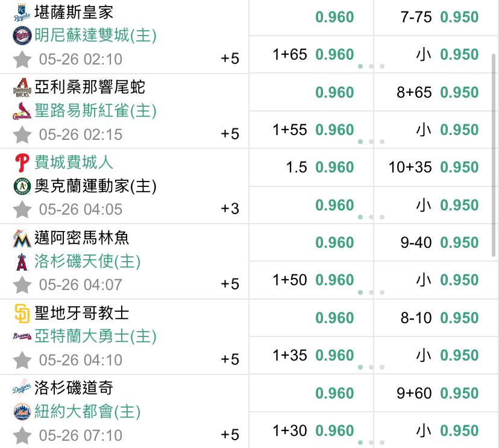Viewport: 499px width, 448px height.
Task: Expand +5 more bets for Marlins game
Action: click(230, 284)
